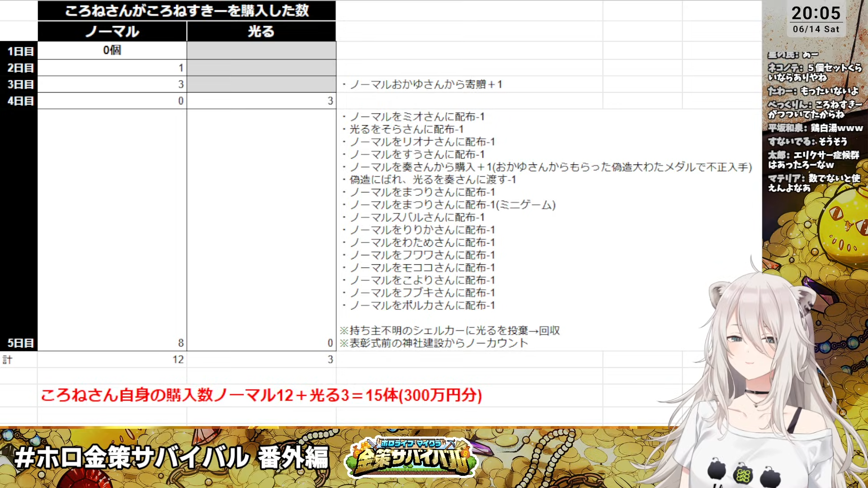
Task: Click note ノーマルをリオナさんに配布-1
Action: (x=418, y=142)
